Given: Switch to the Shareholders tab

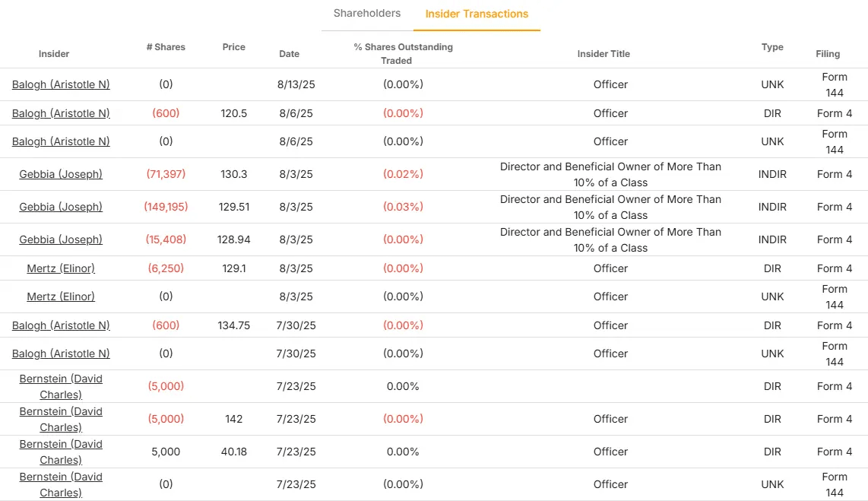Looking at the screenshot, I should tap(366, 14).
